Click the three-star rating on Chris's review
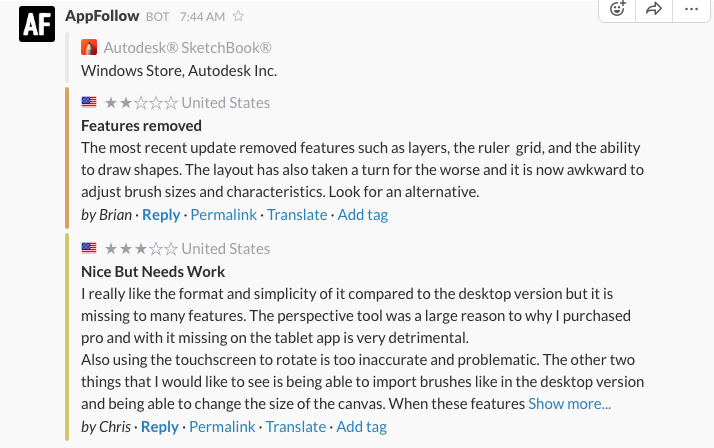 point(141,248)
